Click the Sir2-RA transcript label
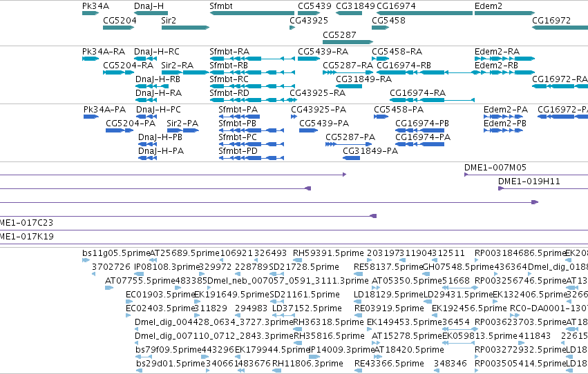The width and height of the screenshot is (588, 374). pos(178,65)
